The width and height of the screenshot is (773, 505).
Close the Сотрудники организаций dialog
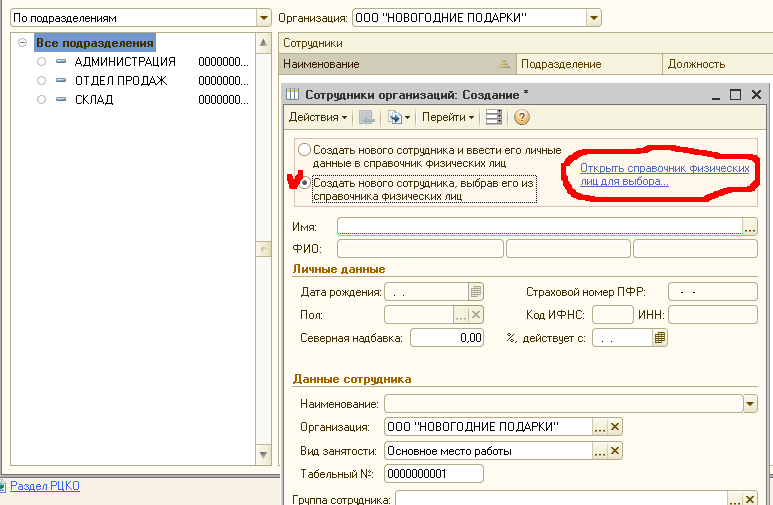pyautogui.click(x=756, y=94)
